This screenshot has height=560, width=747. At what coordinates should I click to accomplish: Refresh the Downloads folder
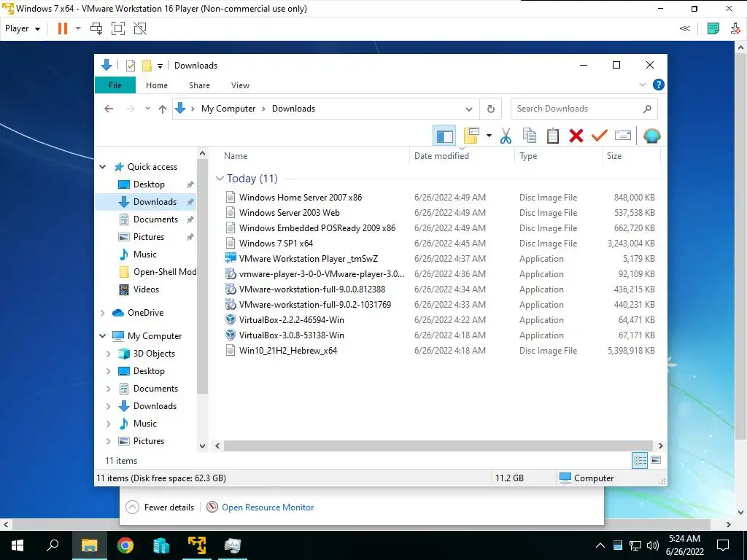pos(491,109)
